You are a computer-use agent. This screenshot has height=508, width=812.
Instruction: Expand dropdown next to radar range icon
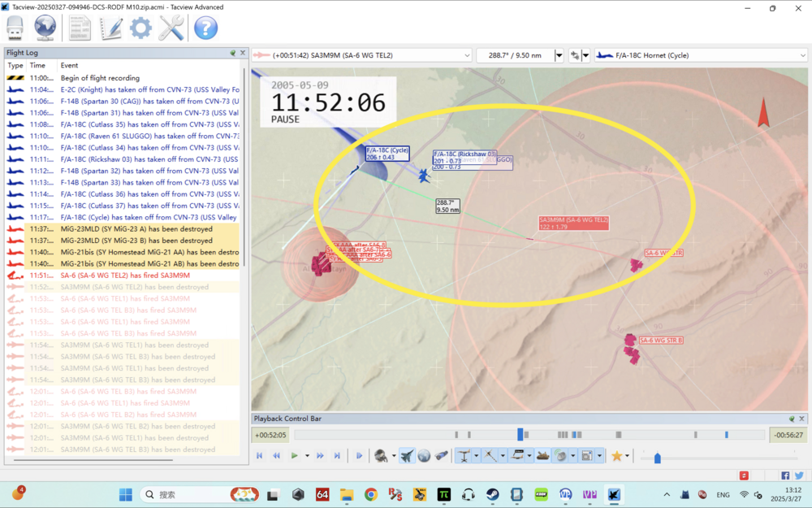tap(572, 456)
